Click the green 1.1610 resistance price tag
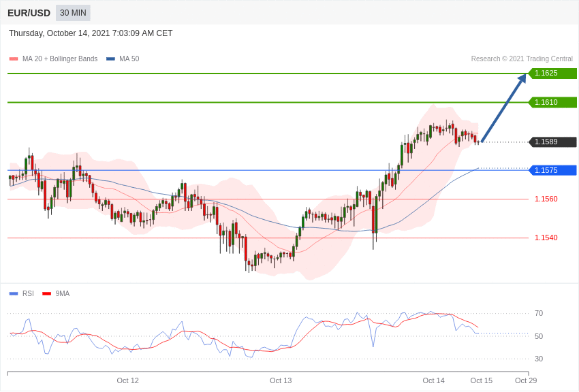Viewport: 579px width, 392px height. click(x=552, y=102)
